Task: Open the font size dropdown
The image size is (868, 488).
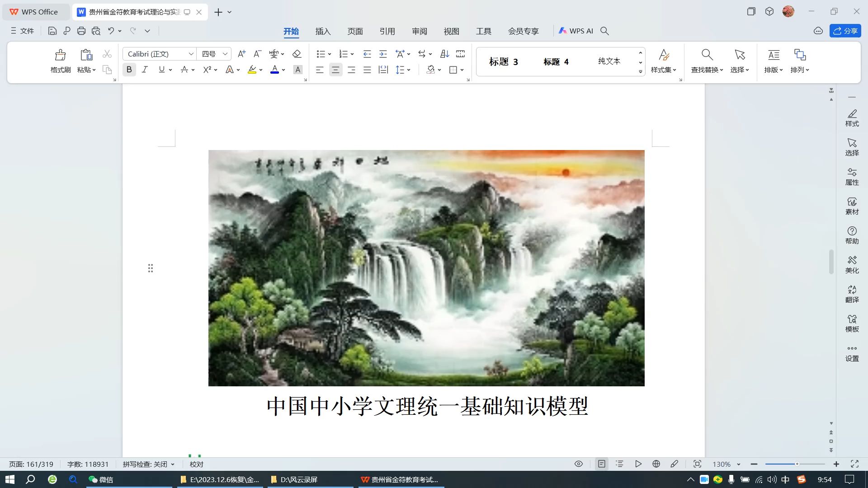Action: tap(226, 53)
